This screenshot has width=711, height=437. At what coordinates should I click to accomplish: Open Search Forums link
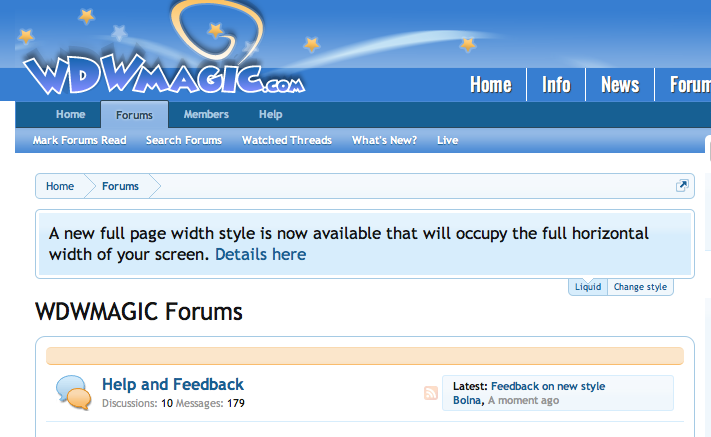click(184, 141)
